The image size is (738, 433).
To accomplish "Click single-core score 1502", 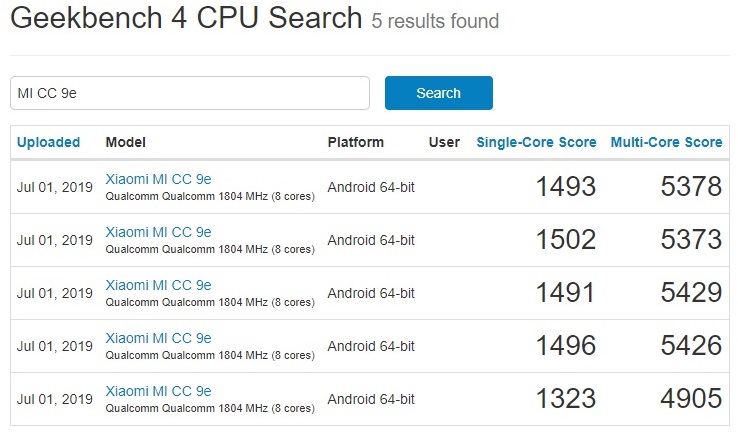I will pos(565,240).
